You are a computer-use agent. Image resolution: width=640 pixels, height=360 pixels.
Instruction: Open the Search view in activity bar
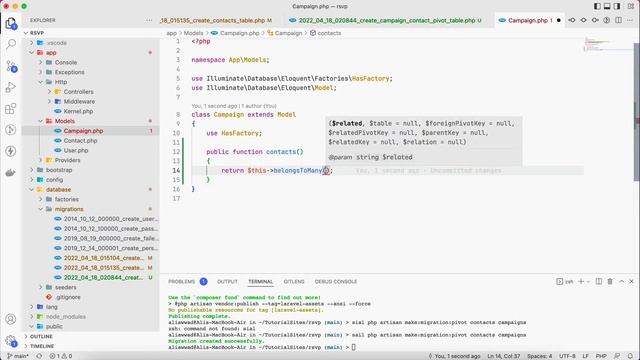[x=11, y=44]
